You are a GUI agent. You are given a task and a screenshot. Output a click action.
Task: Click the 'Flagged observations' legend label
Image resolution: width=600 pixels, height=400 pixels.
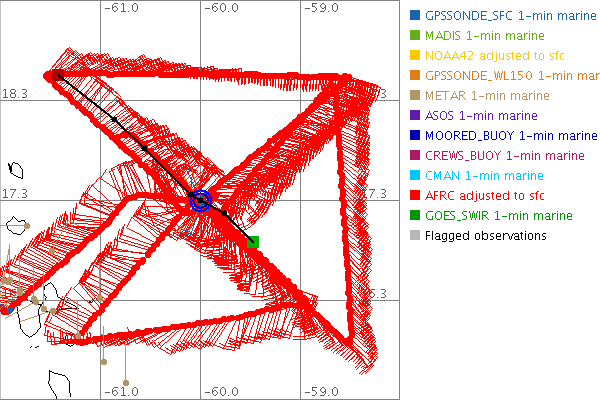tap(485, 236)
